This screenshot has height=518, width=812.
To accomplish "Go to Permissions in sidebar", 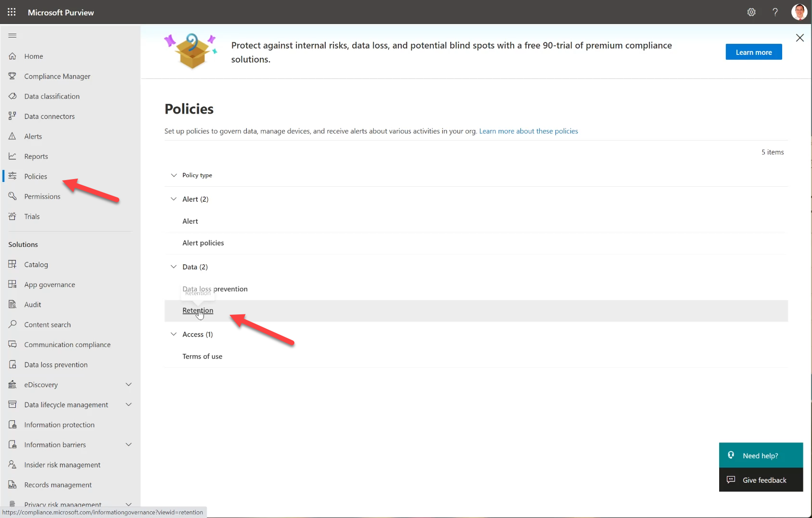I will (x=42, y=196).
